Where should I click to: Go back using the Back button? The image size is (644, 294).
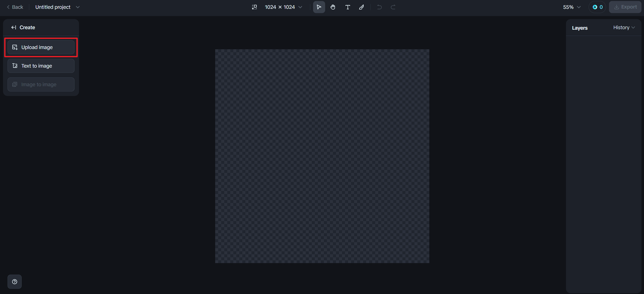tap(15, 7)
